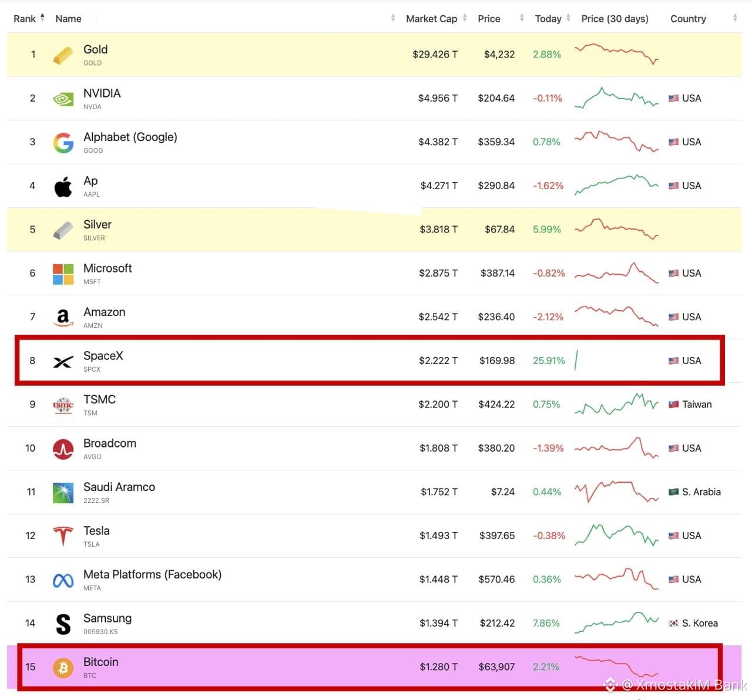View NVIDIA's 30-day price sparkline
Viewport: 752px width, 700px height.
[616, 98]
